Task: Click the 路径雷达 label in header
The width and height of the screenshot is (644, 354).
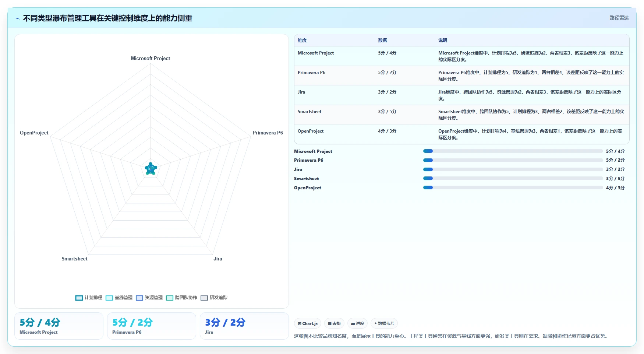Action: (x=619, y=18)
